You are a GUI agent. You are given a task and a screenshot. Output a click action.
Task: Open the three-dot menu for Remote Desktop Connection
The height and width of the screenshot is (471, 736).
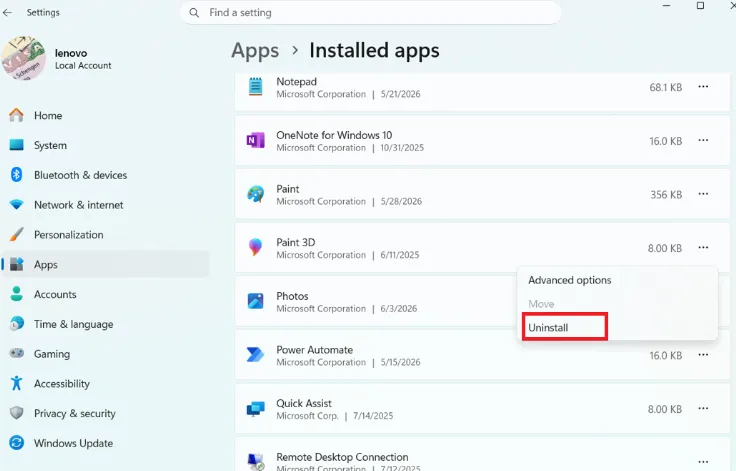703,462
